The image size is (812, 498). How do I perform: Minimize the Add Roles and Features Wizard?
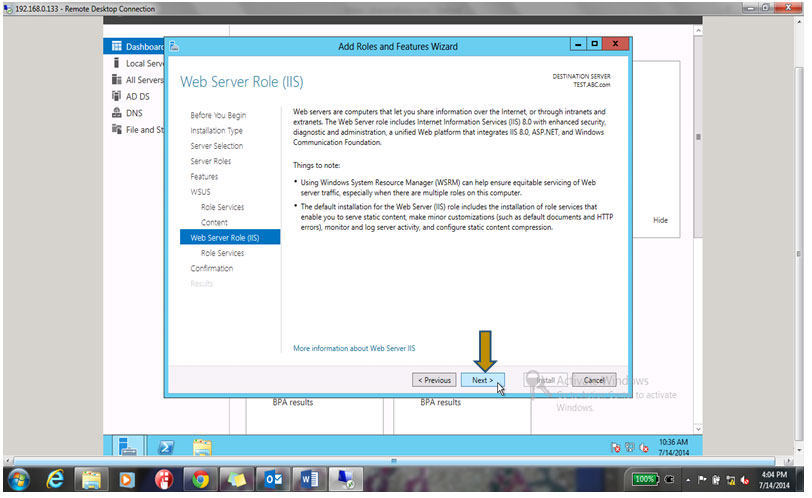pos(578,45)
